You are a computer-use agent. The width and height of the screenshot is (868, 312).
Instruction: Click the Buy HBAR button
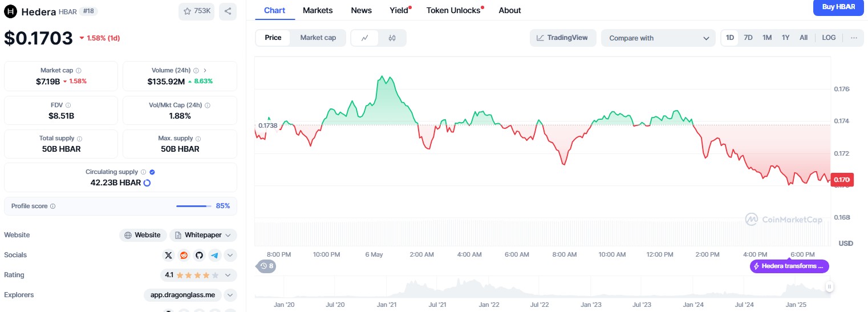coord(838,7)
